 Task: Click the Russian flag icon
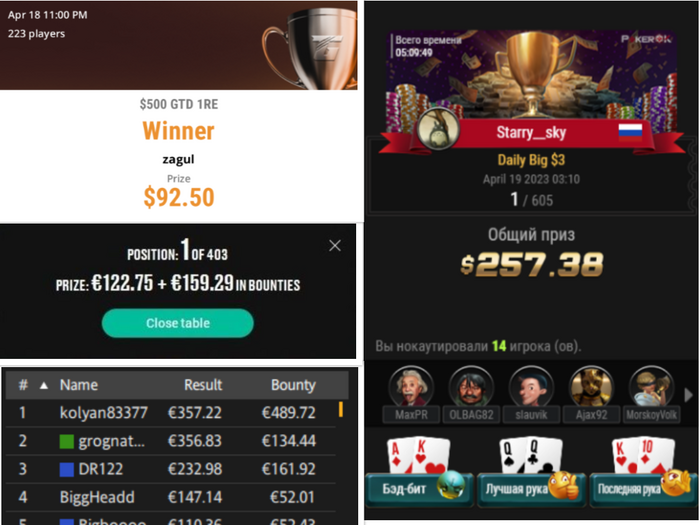pos(630,132)
